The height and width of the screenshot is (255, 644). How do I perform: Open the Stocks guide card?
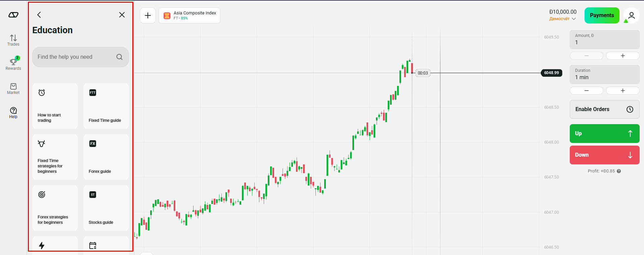pos(106,208)
